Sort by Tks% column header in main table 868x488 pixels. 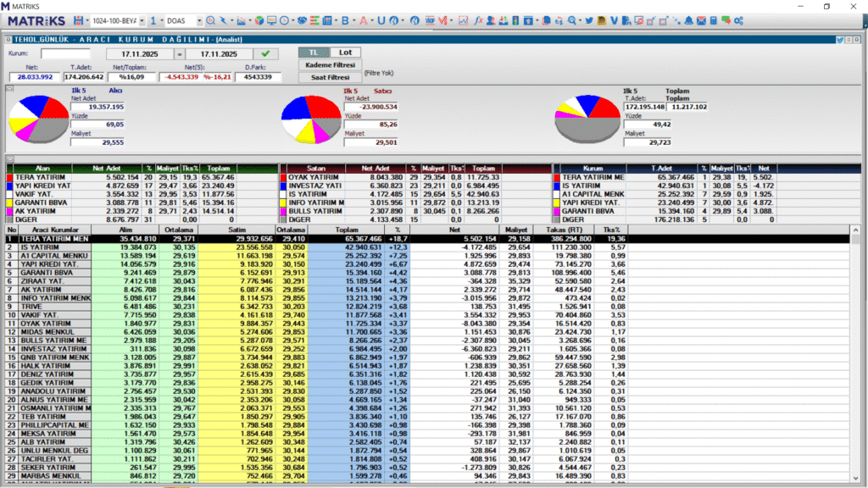611,230
